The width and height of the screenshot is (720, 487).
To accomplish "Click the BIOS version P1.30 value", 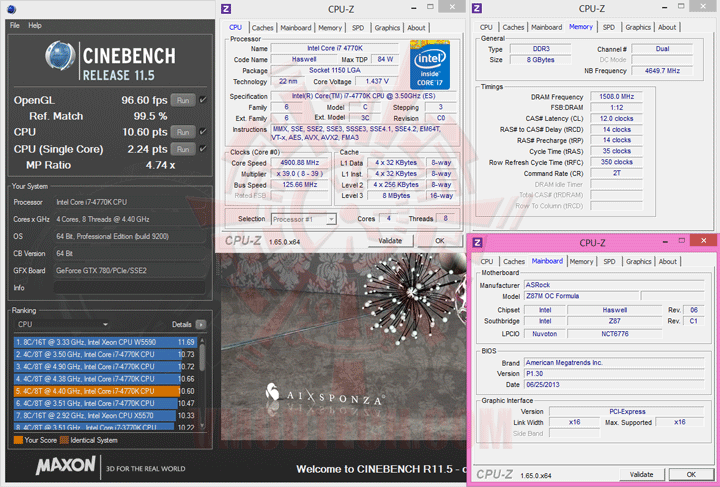I will click(x=614, y=374).
